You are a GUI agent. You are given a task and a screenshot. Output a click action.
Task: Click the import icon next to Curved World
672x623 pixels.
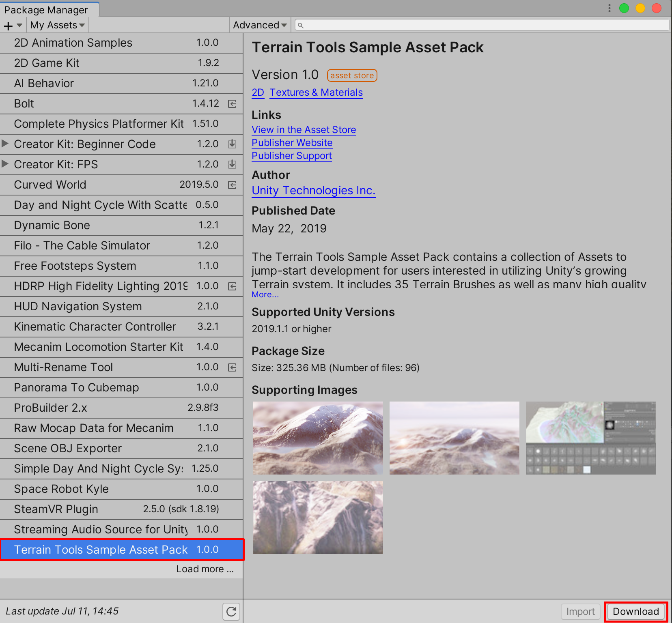[232, 185]
